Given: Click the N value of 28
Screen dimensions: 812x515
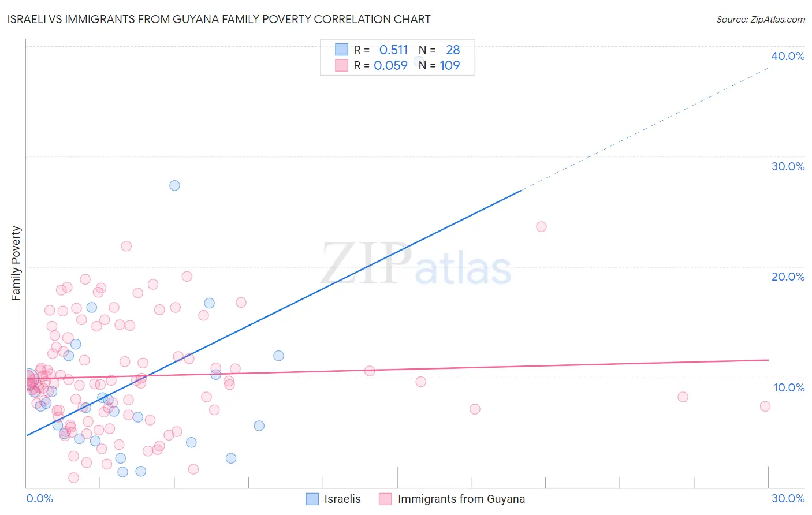Looking at the screenshot, I should [453, 50].
